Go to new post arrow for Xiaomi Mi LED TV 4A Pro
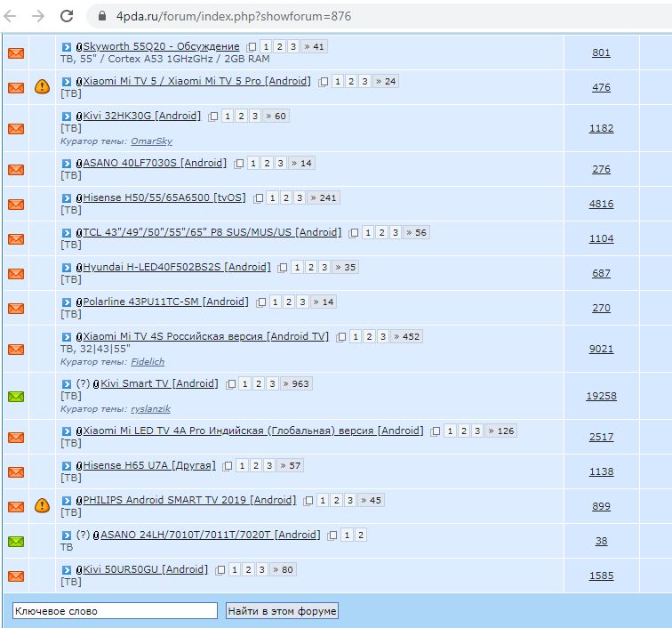 (67, 431)
